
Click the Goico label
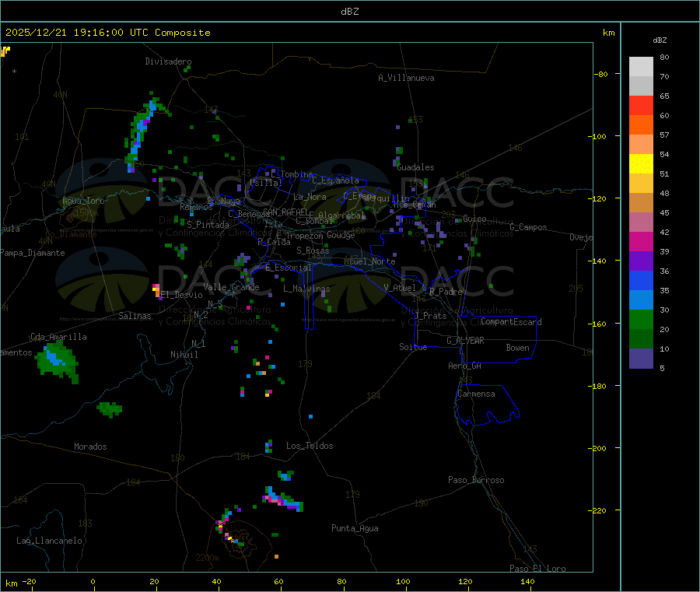[x=474, y=219]
